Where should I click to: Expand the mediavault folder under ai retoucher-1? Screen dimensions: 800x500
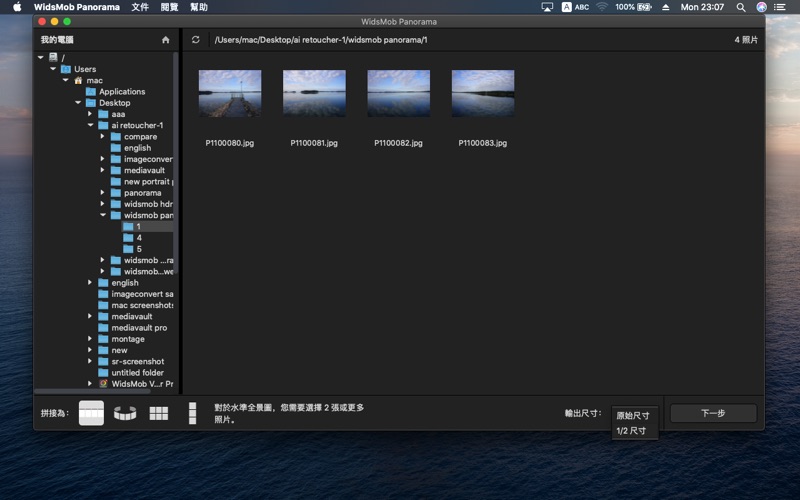pyautogui.click(x=102, y=170)
